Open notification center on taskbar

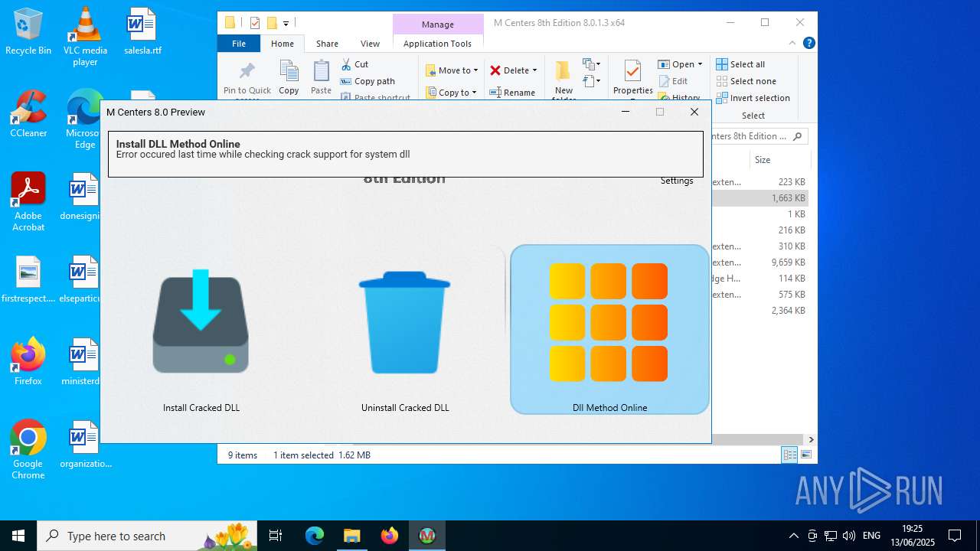click(955, 536)
